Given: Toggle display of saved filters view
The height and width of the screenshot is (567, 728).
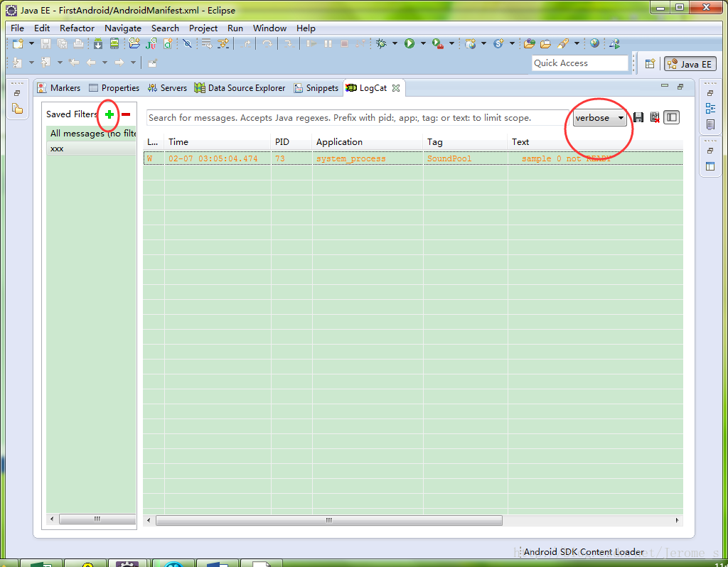Looking at the screenshot, I should tap(671, 117).
